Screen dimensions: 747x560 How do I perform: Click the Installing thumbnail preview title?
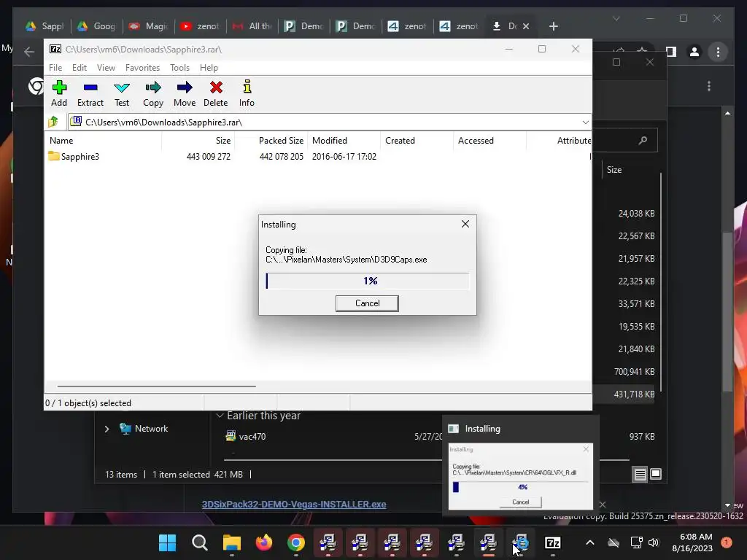(483, 429)
